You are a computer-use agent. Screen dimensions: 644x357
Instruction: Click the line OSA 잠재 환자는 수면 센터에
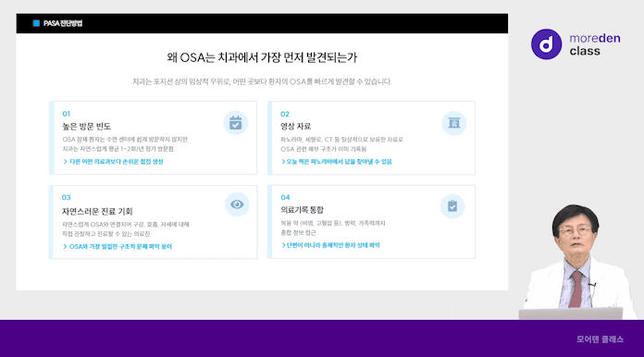point(125,140)
